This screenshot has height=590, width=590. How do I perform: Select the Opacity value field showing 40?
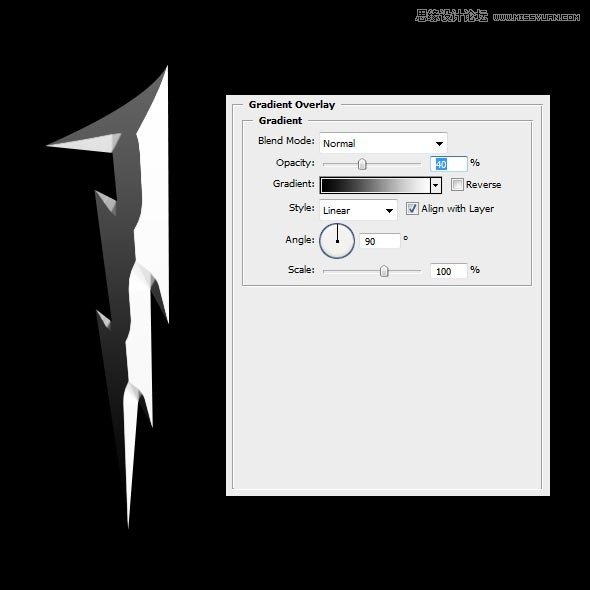pos(449,164)
